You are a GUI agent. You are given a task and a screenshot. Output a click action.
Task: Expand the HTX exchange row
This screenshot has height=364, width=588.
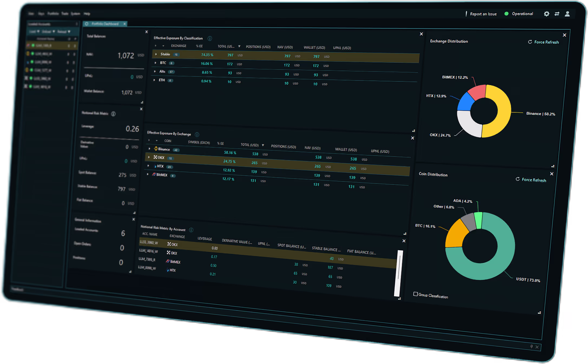coord(148,166)
